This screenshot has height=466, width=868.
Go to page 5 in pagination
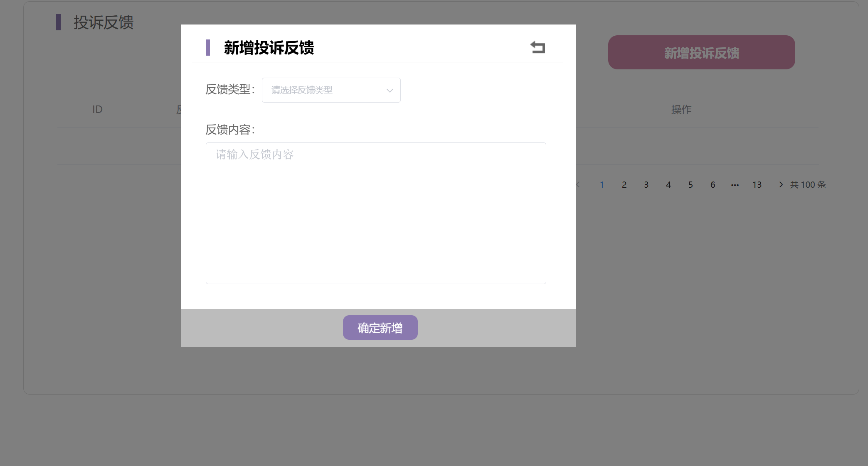pos(690,185)
